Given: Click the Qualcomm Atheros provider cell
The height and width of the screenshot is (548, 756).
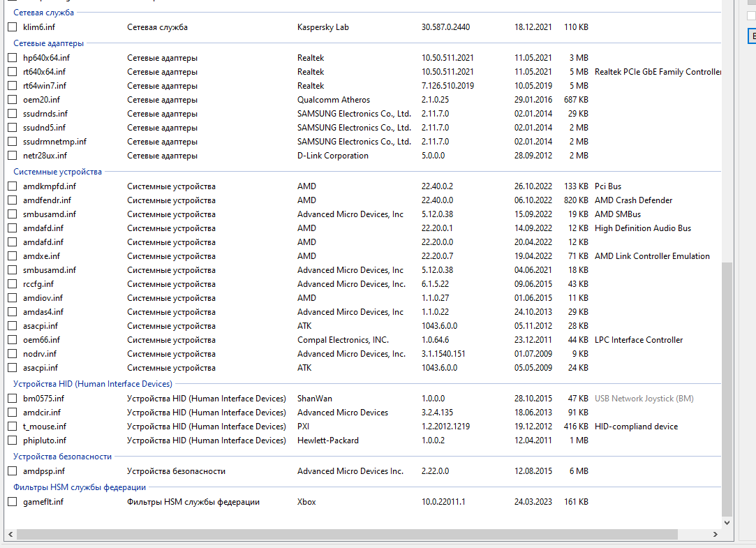Looking at the screenshot, I should tap(334, 100).
